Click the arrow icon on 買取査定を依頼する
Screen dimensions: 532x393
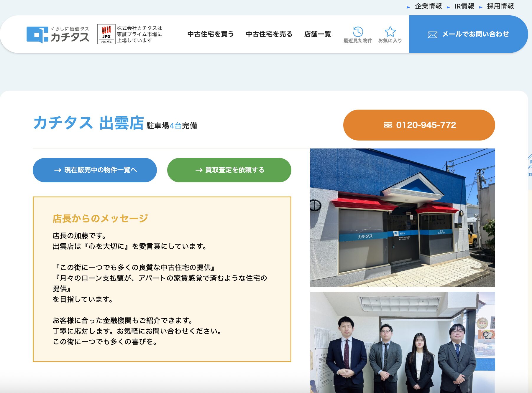tap(198, 170)
